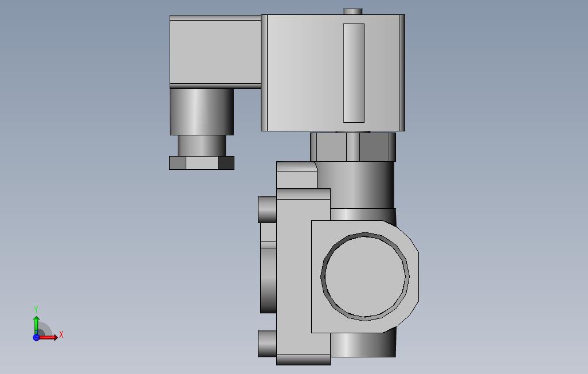The height and width of the screenshot is (374, 588).
Task: Select the lower bolt head on valve body's left side
Action: tap(268, 343)
